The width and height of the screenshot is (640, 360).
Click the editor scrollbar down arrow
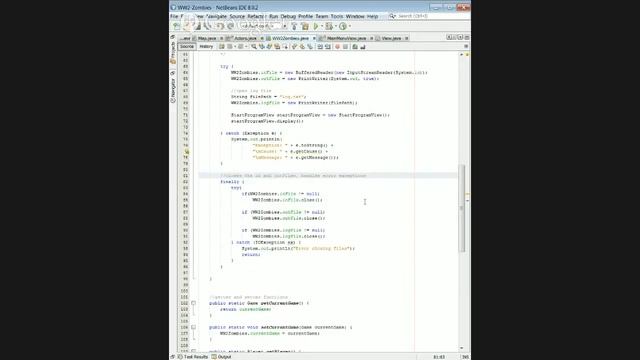click(x=462, y=348)
